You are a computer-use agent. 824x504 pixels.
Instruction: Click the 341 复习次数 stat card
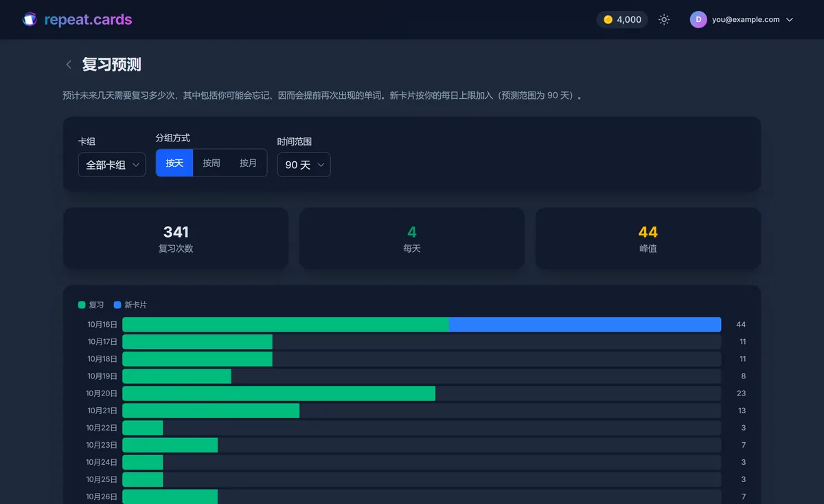[x=176, y=238]
